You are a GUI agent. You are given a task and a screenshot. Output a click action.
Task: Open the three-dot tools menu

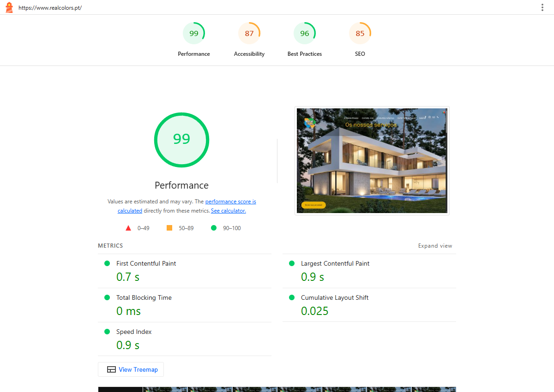[x=542, y=7]
